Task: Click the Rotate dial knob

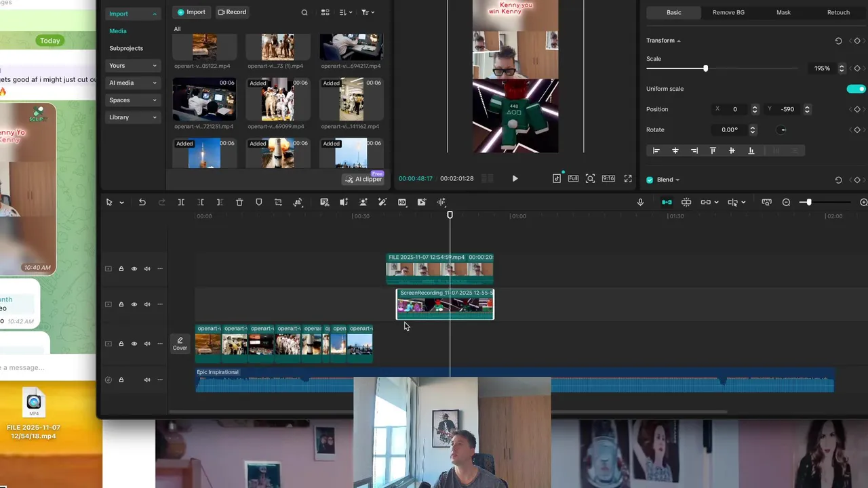Action: (x=782, y=130)
